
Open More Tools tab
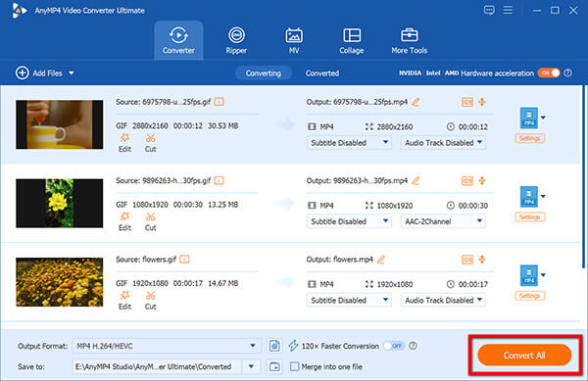409,40
